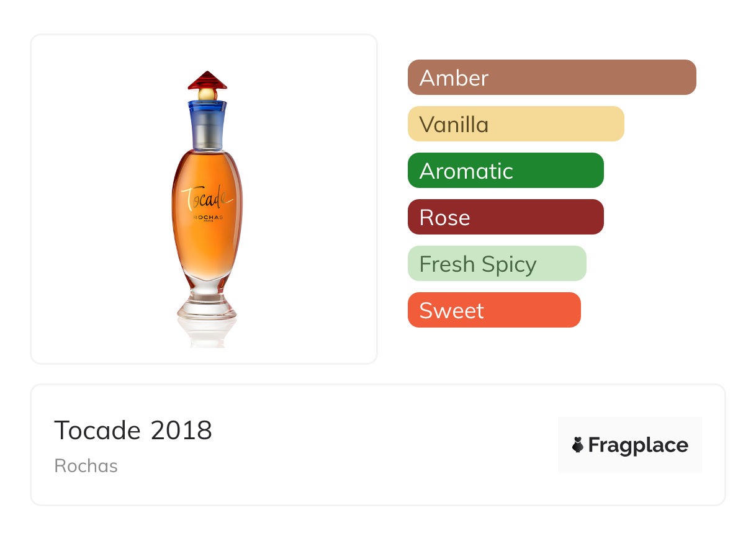
Task: Click the blue bottle neck collar
Action: pyautogui.click(x=207, y=113)
